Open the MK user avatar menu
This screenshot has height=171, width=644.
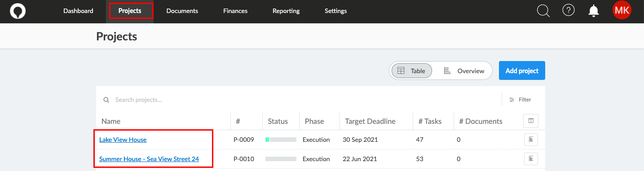pyautogui.click(x=622, y=10)
